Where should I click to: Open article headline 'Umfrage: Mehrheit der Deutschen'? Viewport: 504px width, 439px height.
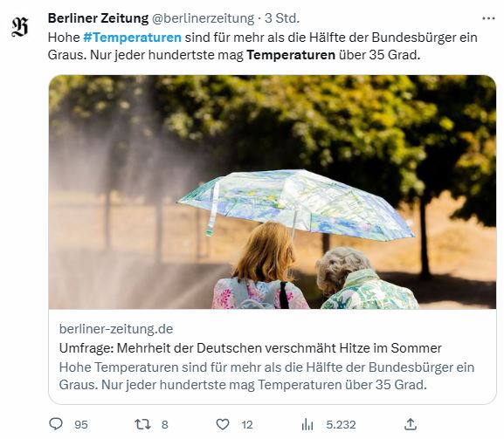click(251, 348)
